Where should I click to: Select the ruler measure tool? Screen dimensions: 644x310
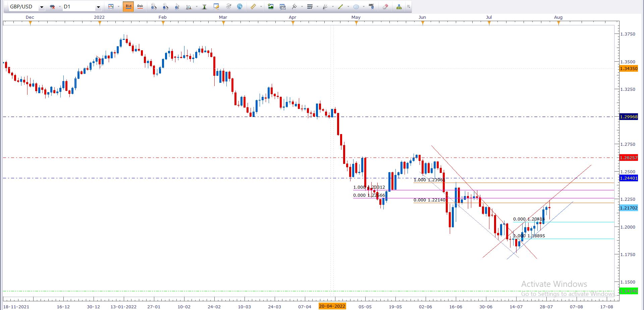[253, 7]
